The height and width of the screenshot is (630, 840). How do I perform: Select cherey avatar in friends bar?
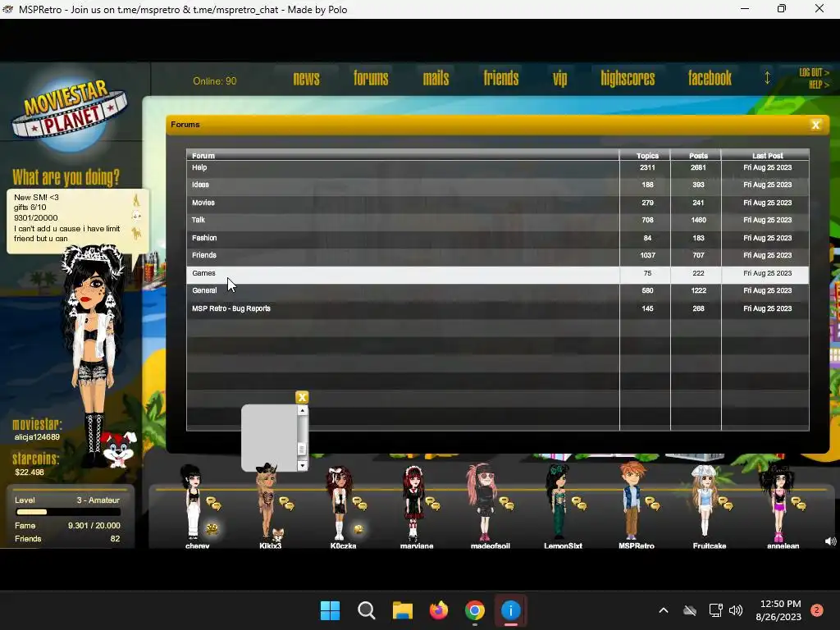190,501
